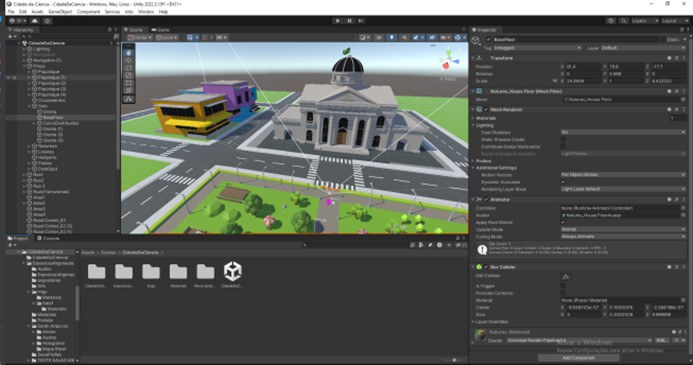Viewport: 693px width, 365px height.
Task: Open the Layers dropdown in the top toolbar
Action: point(644,21)
